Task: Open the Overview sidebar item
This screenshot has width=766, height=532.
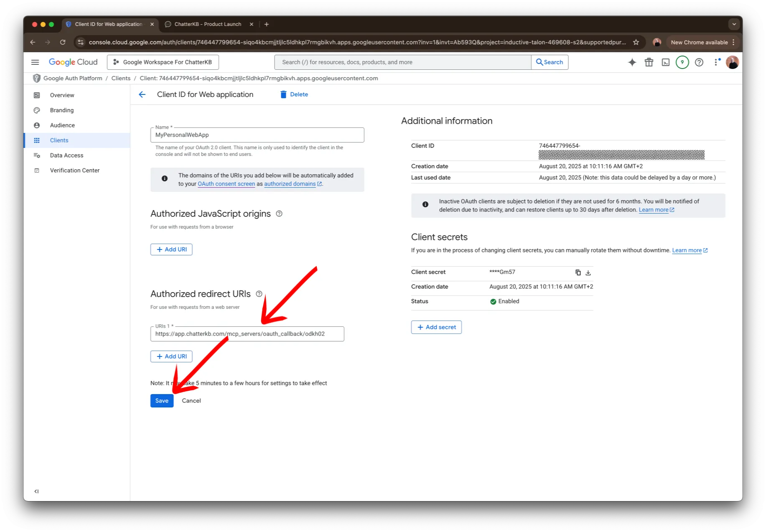Action: 77,95
